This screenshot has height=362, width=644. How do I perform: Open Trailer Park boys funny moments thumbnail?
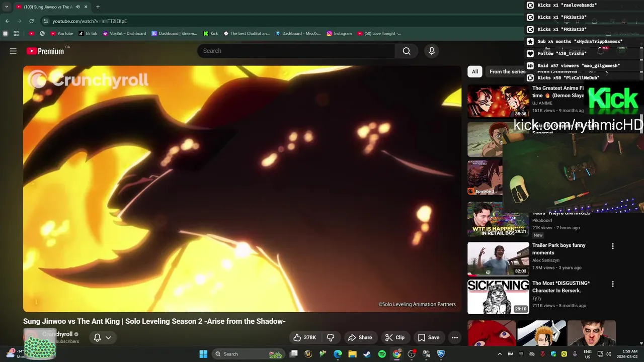(x=498, y=259)
